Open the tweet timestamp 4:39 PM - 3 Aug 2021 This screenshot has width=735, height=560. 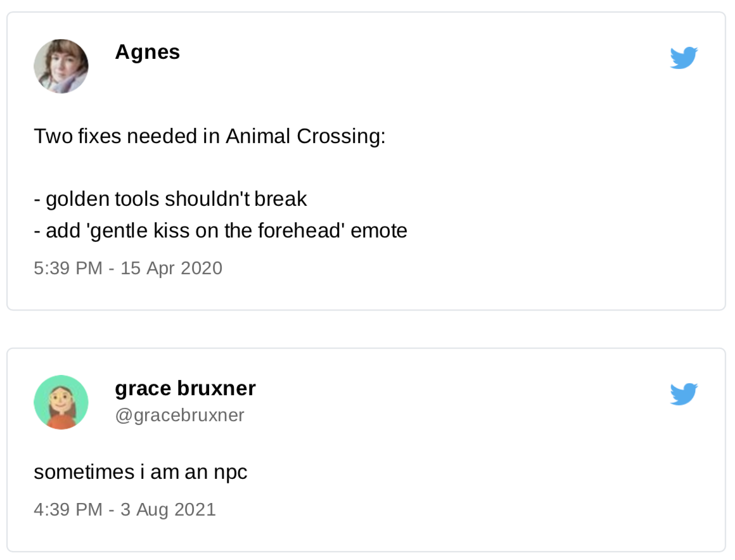[125, 509]
